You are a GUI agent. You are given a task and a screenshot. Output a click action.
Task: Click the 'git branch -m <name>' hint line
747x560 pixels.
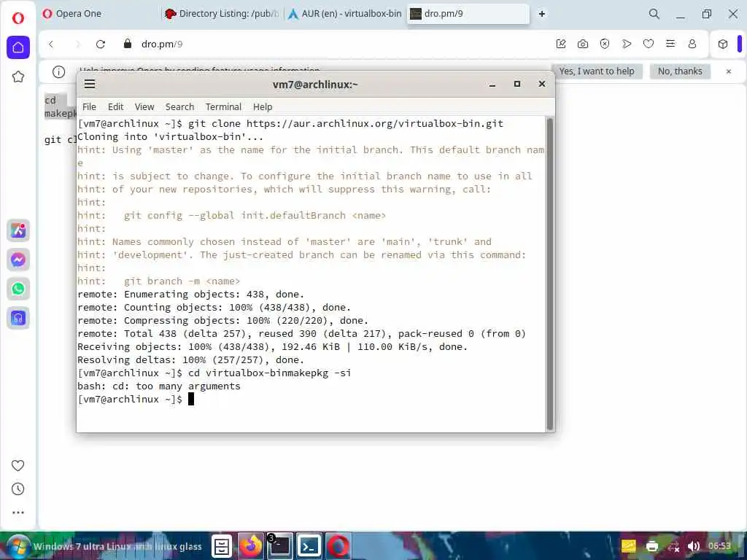(x=182, y=281)
